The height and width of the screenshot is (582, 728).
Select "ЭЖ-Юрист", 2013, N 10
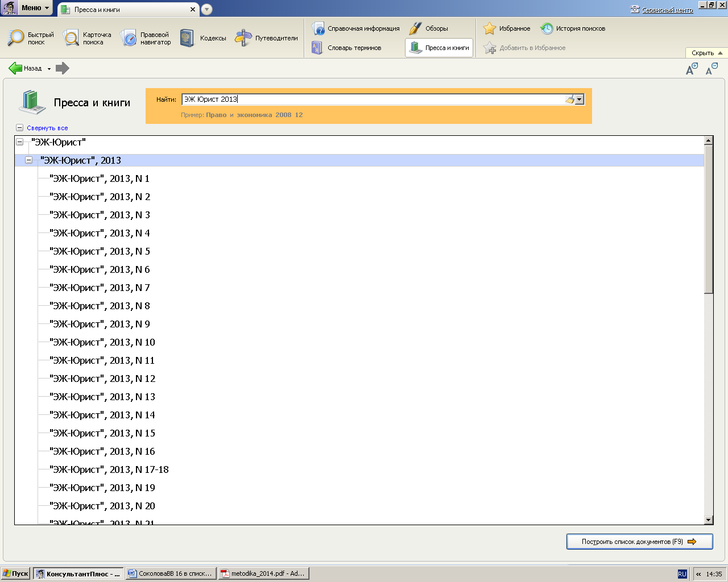point(102,342)
